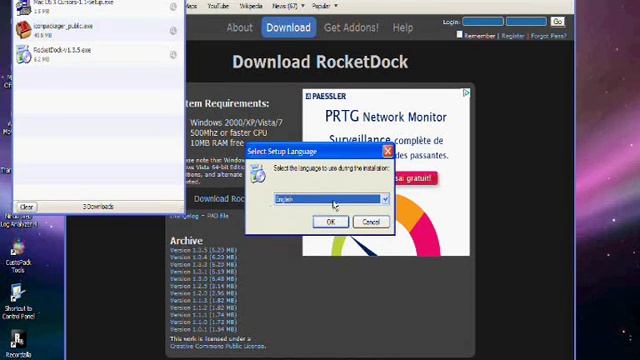This screenshot has width=640, height=360.
Task: Click the PRTG Network Monitor ad title
Action: click(386, 117)
